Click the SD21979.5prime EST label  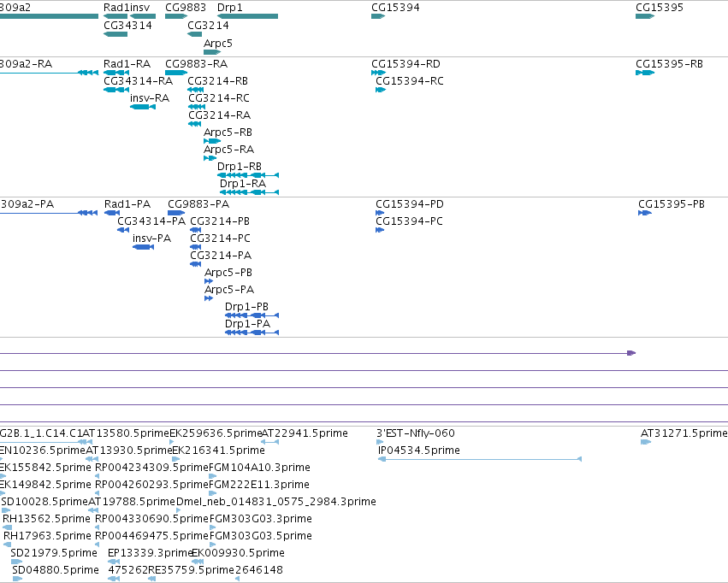point(54,553)
